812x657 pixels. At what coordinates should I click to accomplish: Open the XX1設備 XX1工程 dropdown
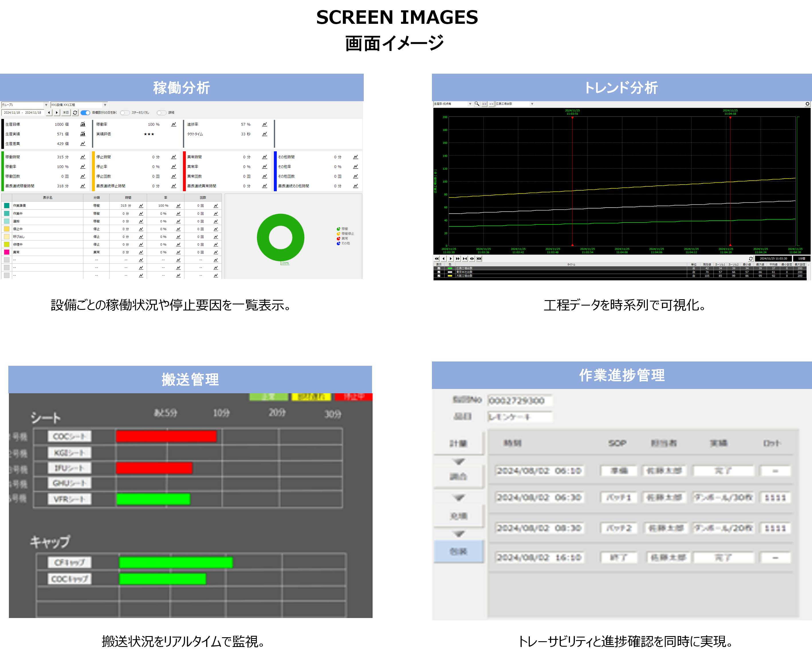pyautogui.click(x=105, y=105)
